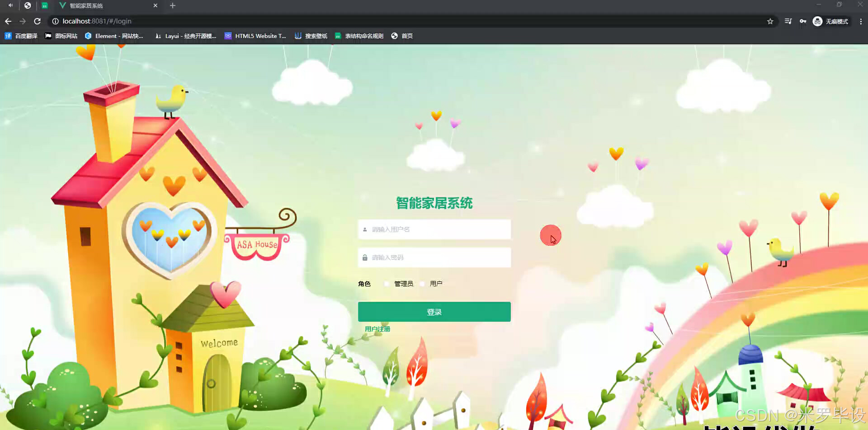
Task: Restore the browser window size
Action: tap(839, 5)
